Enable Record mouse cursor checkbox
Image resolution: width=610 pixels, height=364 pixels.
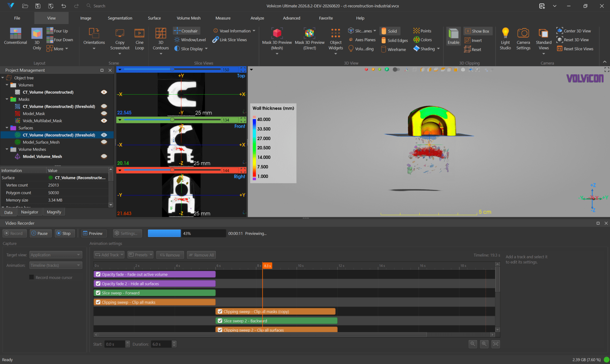point(32,277)
